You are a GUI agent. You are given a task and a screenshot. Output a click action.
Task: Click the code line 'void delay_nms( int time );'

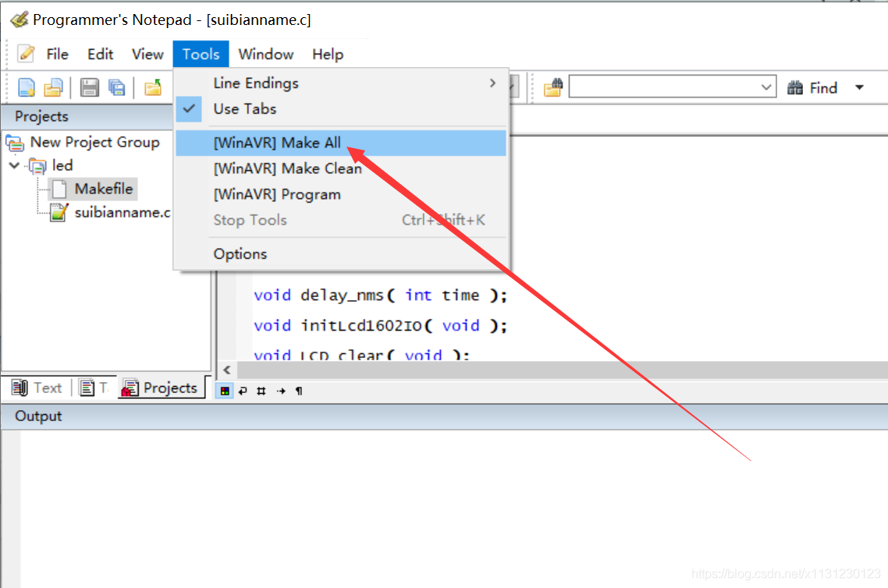point(380,296)
